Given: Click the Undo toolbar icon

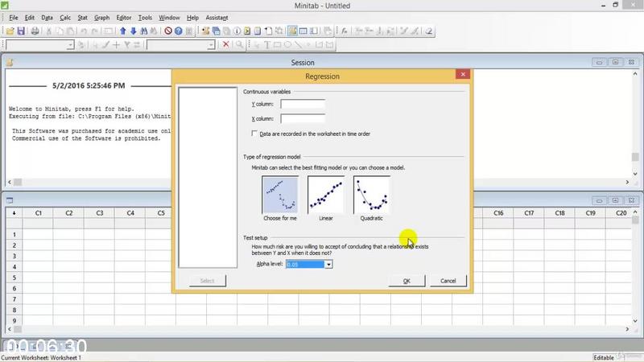Looking at the screenshot, I should coord(84,31).
